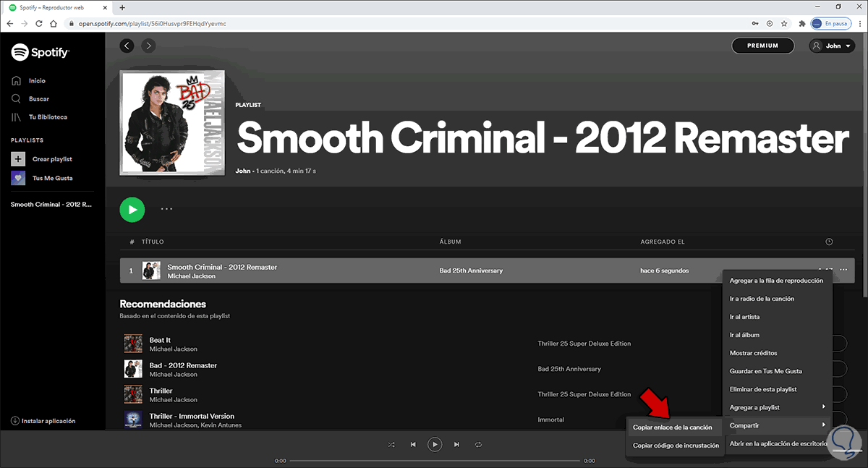868x468 pixels.
Task: Click Crear playlist plus icon
Action: click(19, 158)
